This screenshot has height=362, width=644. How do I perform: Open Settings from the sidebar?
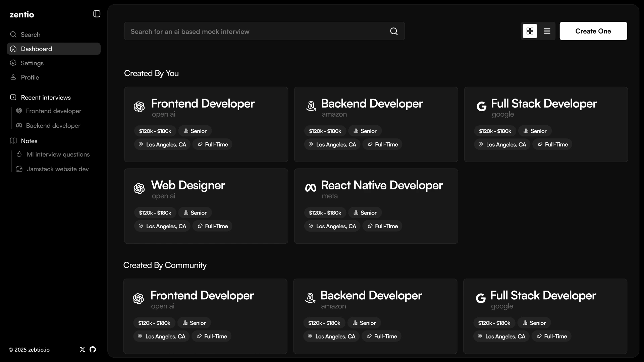pos(32,63)
